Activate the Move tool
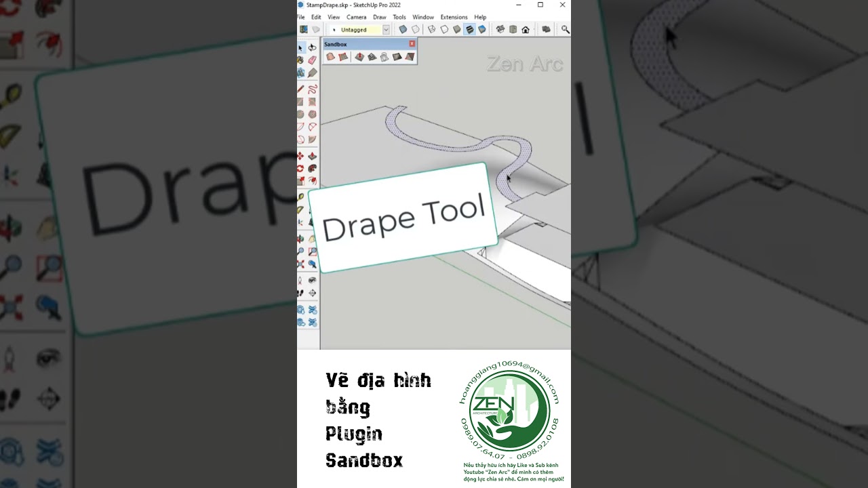Viewport: 868px width, 488px height. click(x=300, y=156)
